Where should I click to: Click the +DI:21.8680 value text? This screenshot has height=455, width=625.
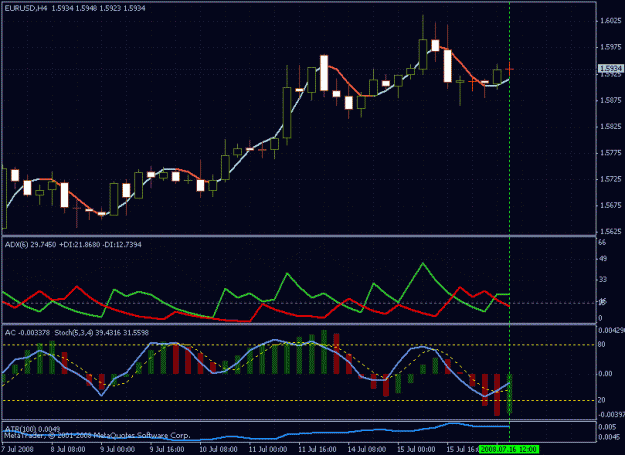coord(79,245)
